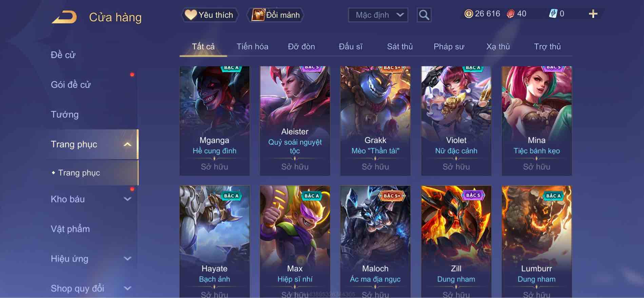Tap the gold coin balance icon
The width and height of the screenshot is (644, 298).
468,14
